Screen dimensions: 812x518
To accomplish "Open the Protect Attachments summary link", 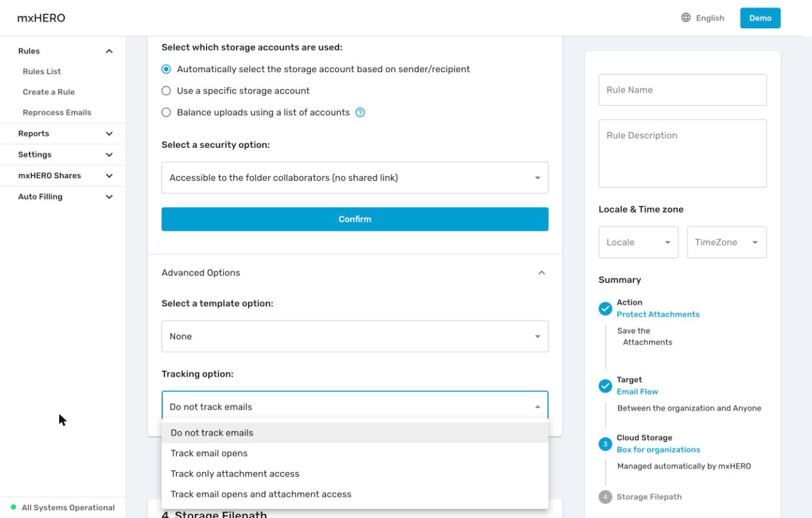I will click(x=658, y=315).
